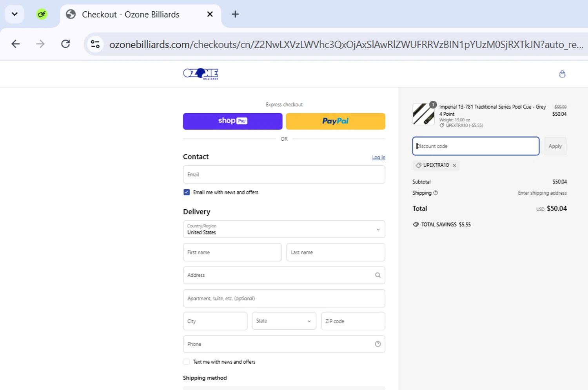This screenshot has width=588, height=390.
Task: Click the Total $50.04 amount
Action: click(x=557, y=209)
